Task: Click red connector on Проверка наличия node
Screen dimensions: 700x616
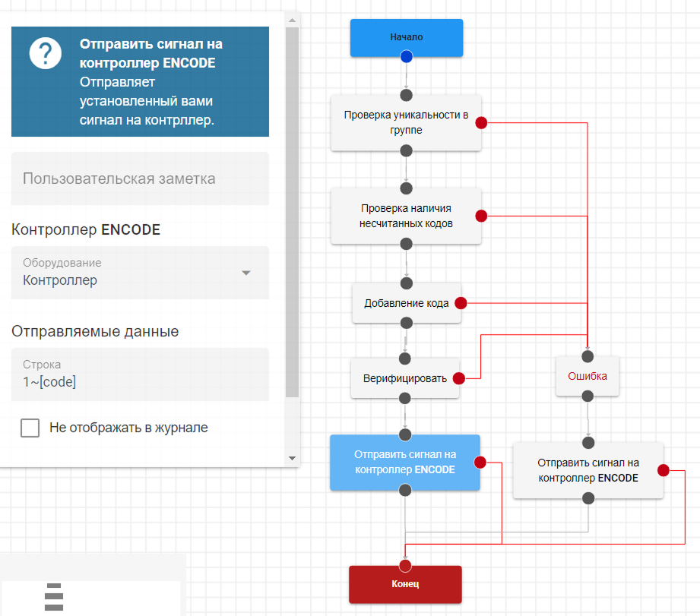Action: pos(481,216)
